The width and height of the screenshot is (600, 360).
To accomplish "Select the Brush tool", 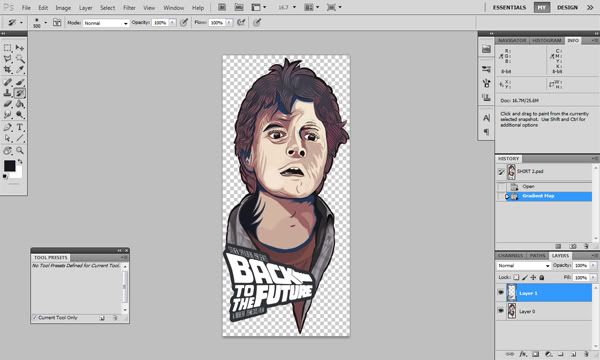I will point(20,82).
